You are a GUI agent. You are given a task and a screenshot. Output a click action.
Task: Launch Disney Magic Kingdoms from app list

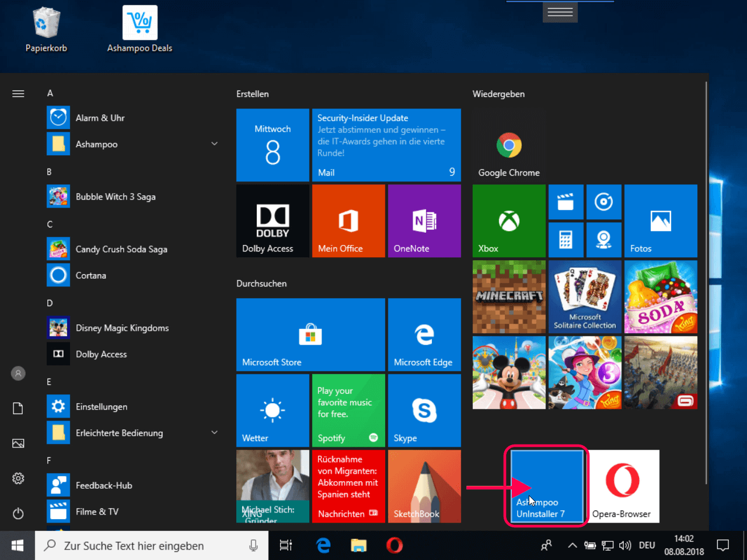pyautogui.click(x=133, y=328)
